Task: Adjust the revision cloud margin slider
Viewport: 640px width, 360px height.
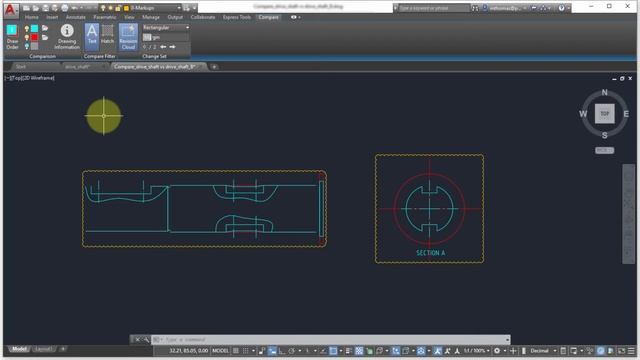Action: (x=166, y=37)
